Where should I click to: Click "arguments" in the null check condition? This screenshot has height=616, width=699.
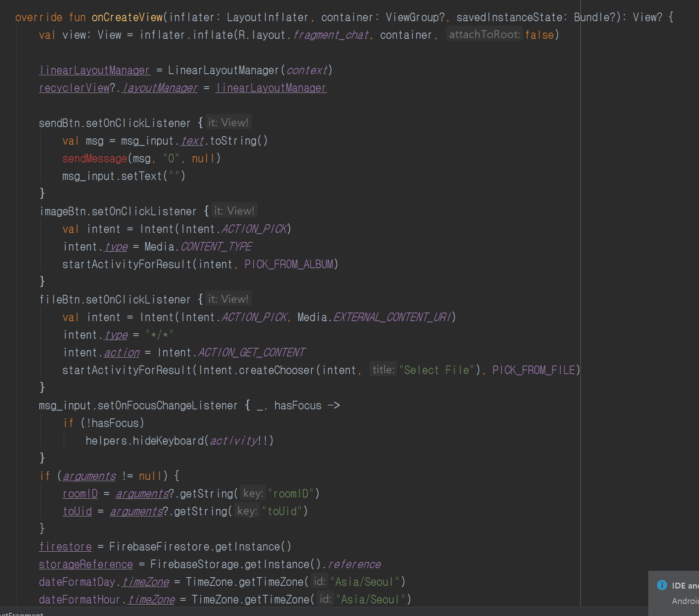(89, 476)
